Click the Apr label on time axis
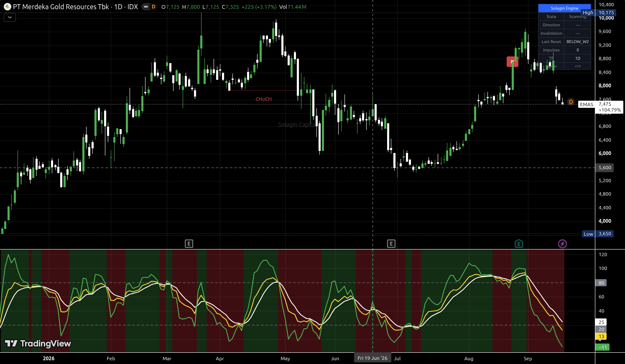The width and height of the screenshot is (625, 364). click(220, 359)
